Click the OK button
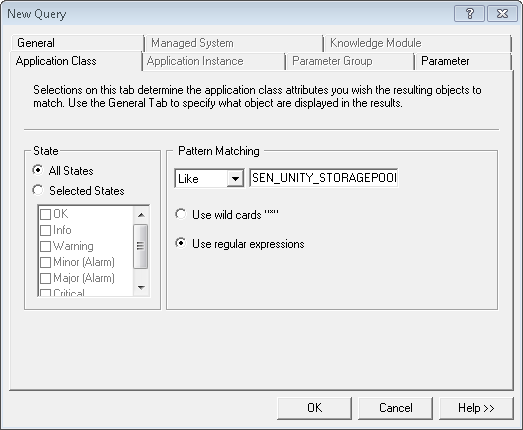 315,408
